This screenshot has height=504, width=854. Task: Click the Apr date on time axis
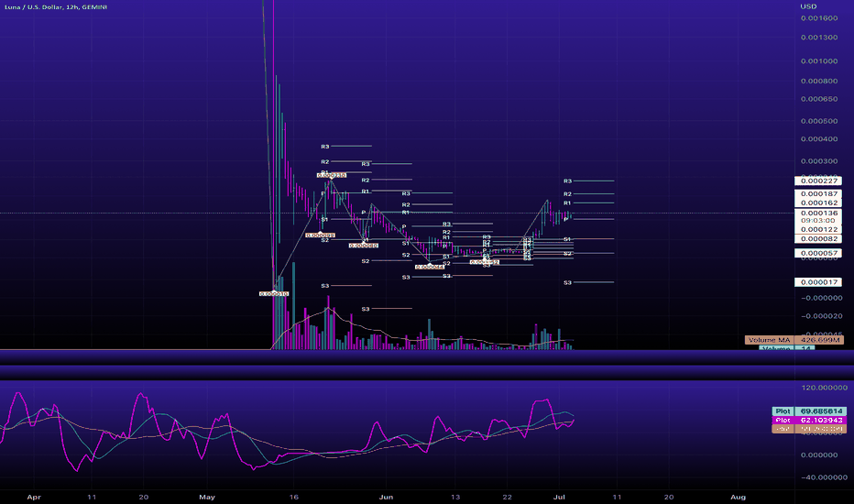click(x=34, y=497)
